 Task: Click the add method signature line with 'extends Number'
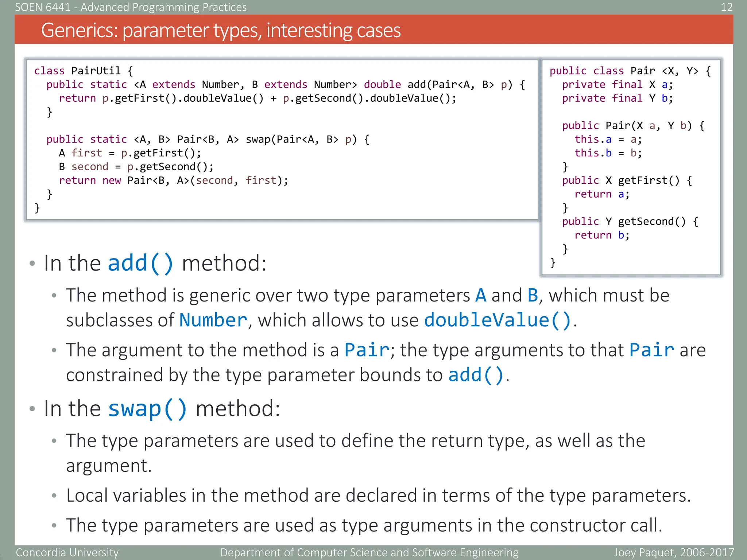point(286,85)
